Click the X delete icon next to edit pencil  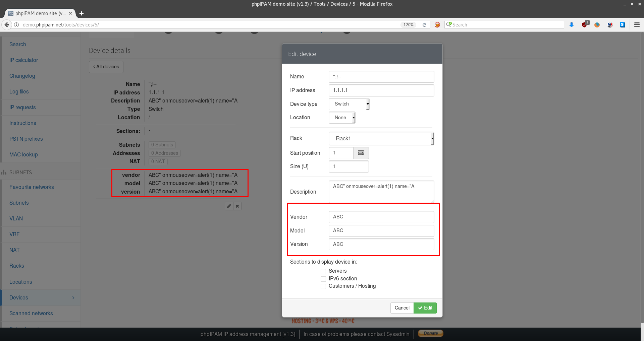point(237,206)
